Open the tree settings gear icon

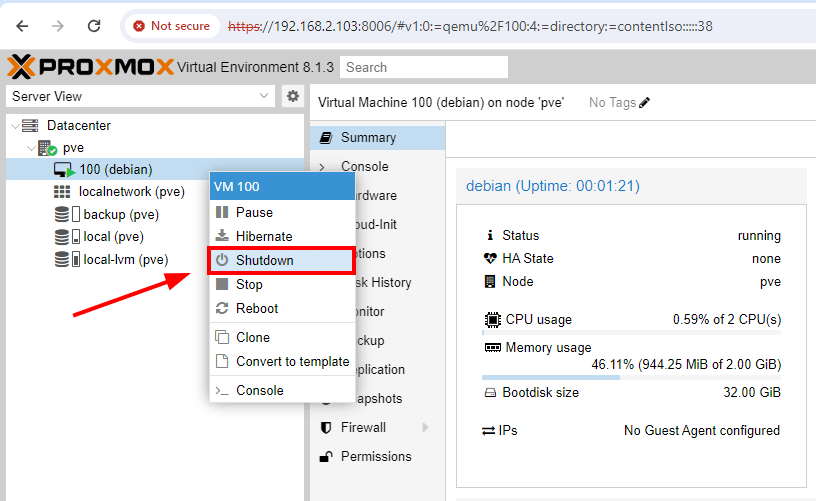[x=292, y=96]
